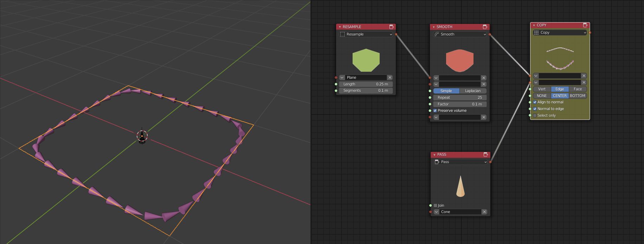Collapse the COPY node with its triangle
Viewport: 644px width, 244px height.
tap(534, 25)
